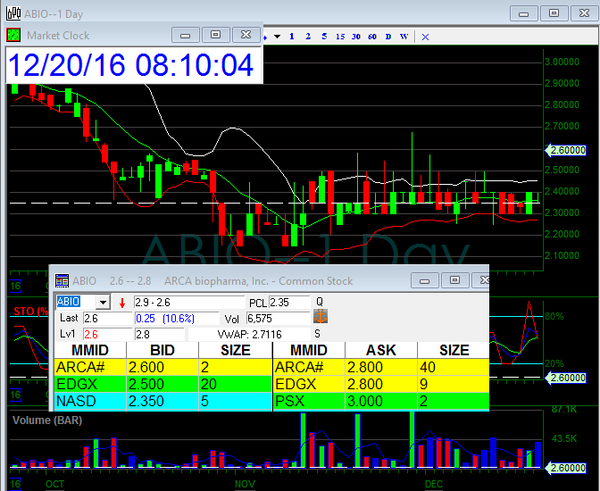Switch chart to Daily (D) timeframe
Viewport: 600px width, 491px height.
pos(388,37)
